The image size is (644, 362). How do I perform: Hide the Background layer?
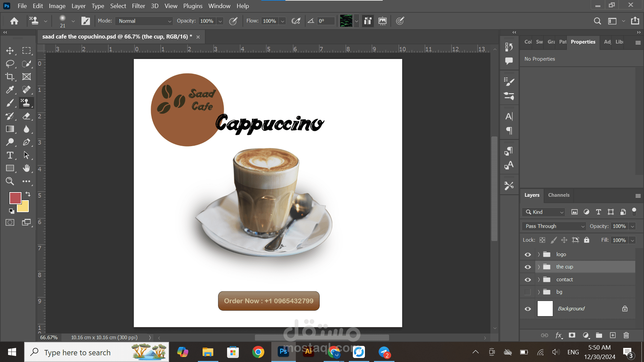(x=528, y=309)
